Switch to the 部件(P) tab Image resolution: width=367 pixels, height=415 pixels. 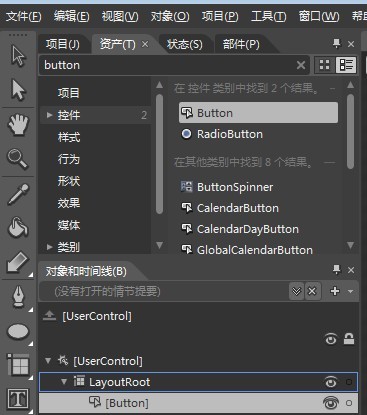241,44
